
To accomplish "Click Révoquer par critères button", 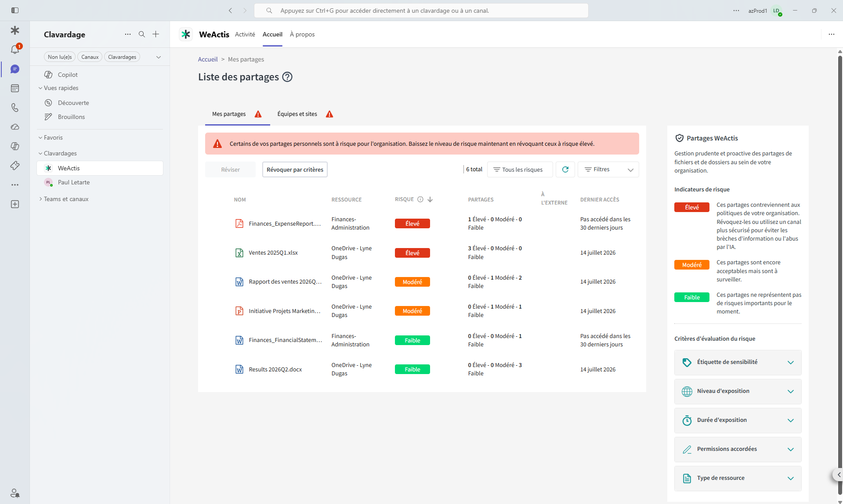I will [295, 169].
